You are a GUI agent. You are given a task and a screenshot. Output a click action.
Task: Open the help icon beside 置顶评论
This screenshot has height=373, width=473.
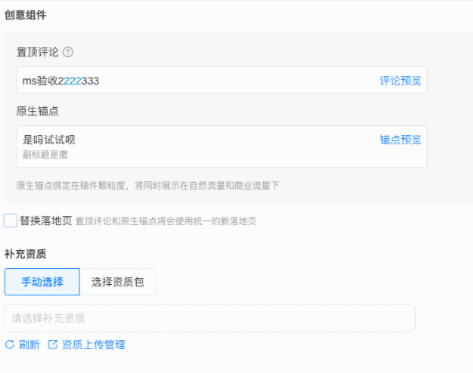(68, 52)
